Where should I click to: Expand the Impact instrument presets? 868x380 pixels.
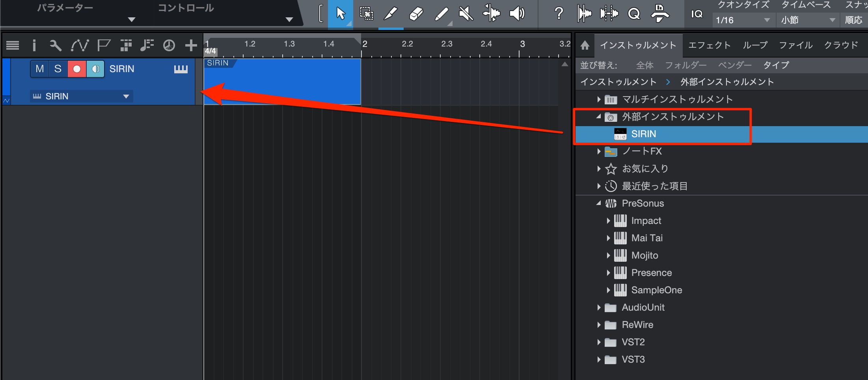click(608, 221)
